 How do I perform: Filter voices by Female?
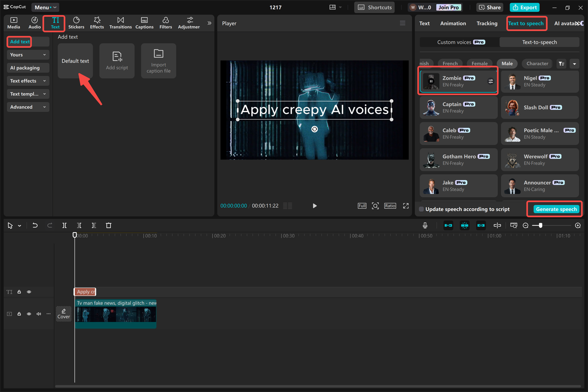(x=480, y=64)
